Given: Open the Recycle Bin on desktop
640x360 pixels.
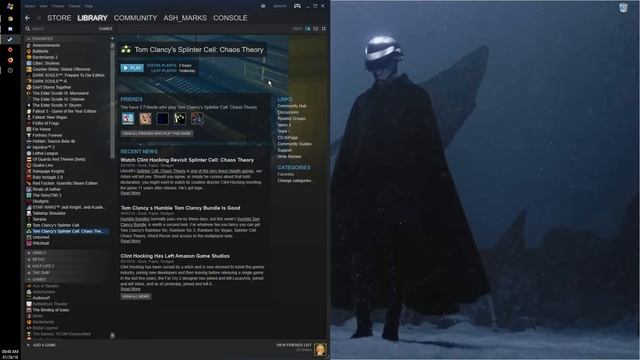Looking at the screenshot, I should (x=623, y=7).
